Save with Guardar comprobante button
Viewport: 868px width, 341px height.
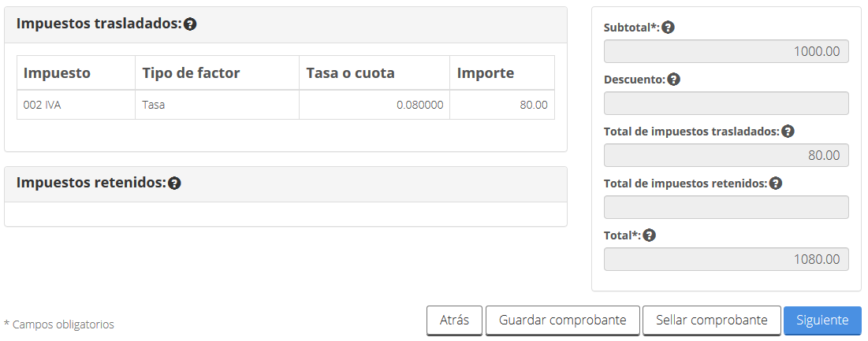pos(562,321)
